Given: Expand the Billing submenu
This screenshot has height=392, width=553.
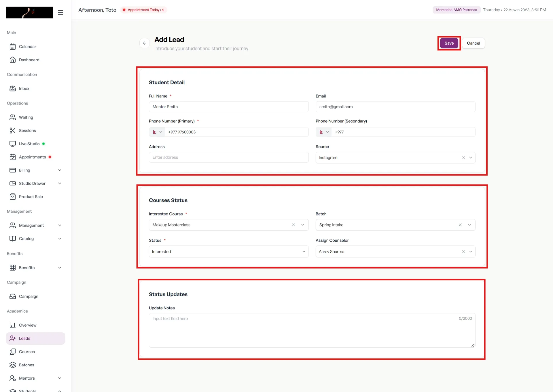Looking at the screenshot, I should (x=60, y=170).
